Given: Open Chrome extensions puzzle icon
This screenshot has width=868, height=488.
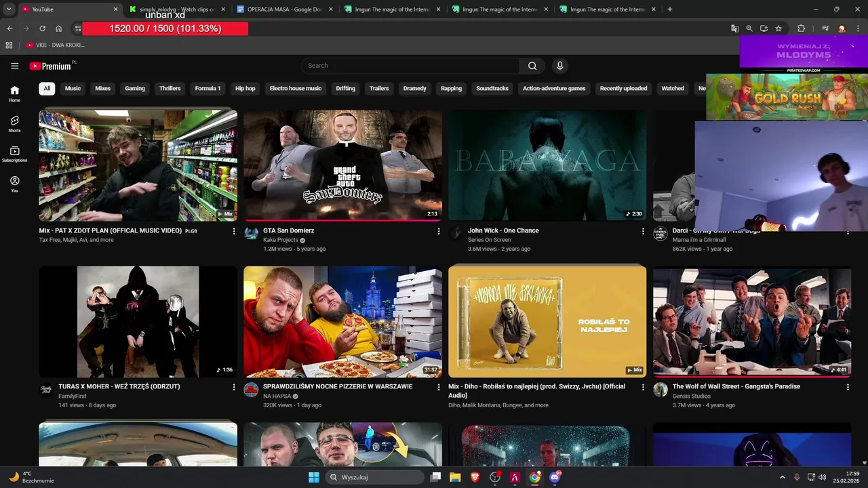Looking at the screenshot, I should point(801,28).
